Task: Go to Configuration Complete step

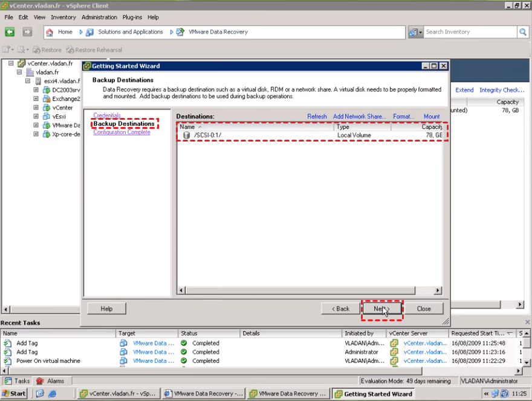Action: click(x=122, y=132)
